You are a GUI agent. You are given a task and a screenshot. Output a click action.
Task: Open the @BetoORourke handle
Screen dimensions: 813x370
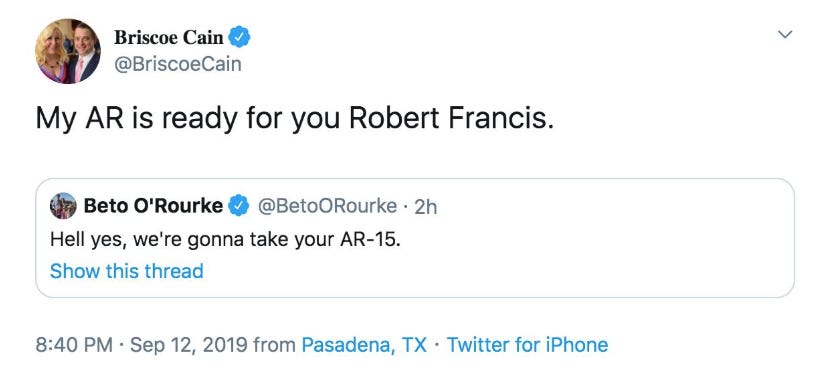[x=327, y=206]
